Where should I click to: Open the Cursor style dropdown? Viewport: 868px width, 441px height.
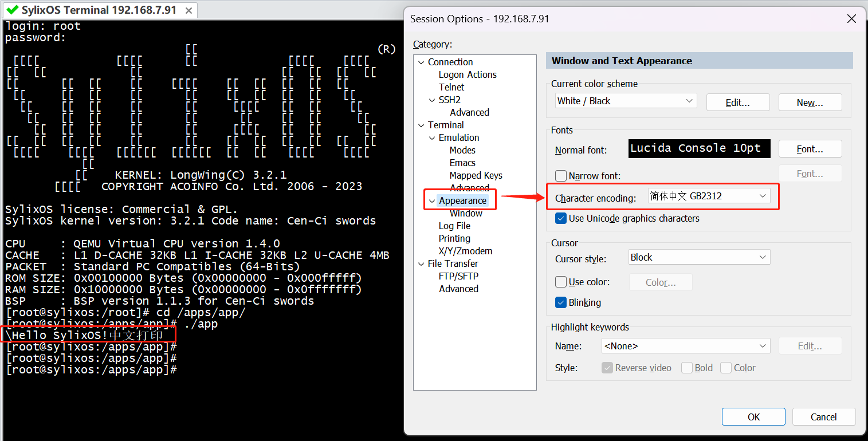pos(699,257)
